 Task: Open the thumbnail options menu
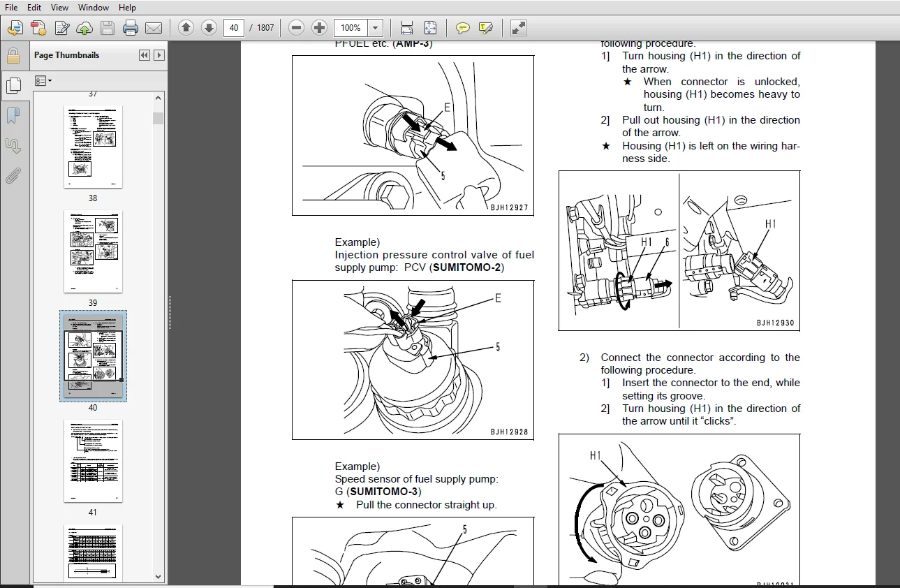pyautogui.click(x=43, y=81)
